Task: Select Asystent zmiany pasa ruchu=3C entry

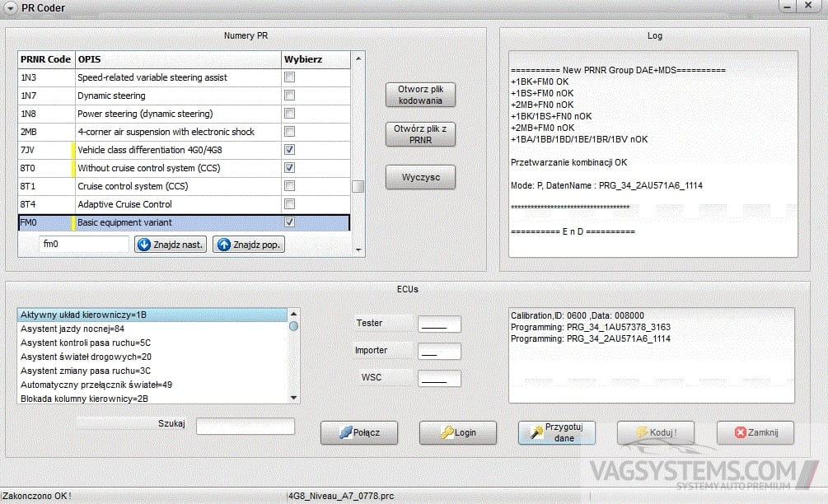Action: coord(152,371)
